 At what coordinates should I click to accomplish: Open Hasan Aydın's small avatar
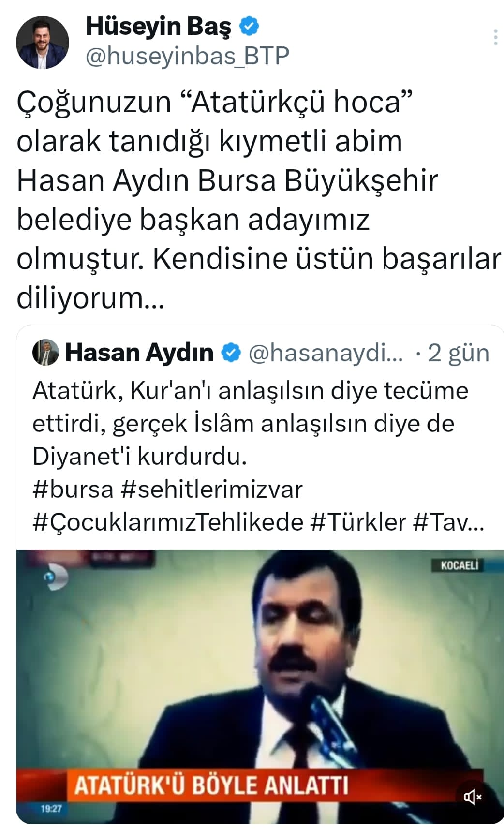pyautogui.click(x=45, y=352)
